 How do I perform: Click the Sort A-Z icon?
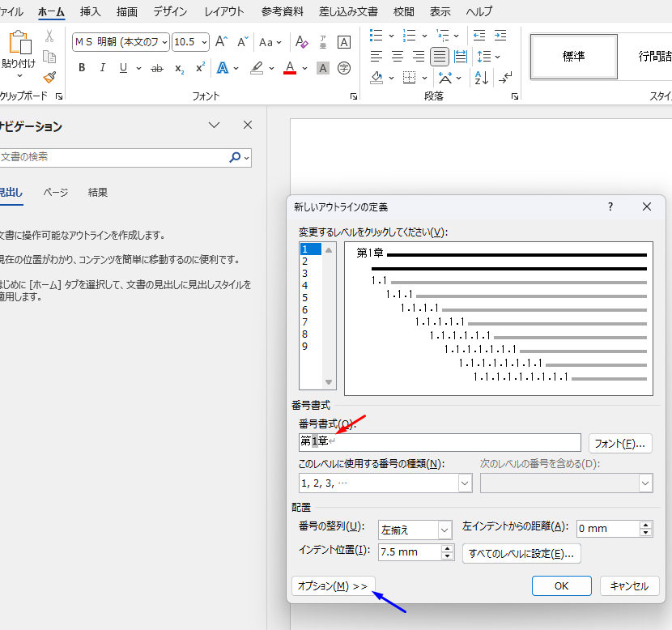481,78
